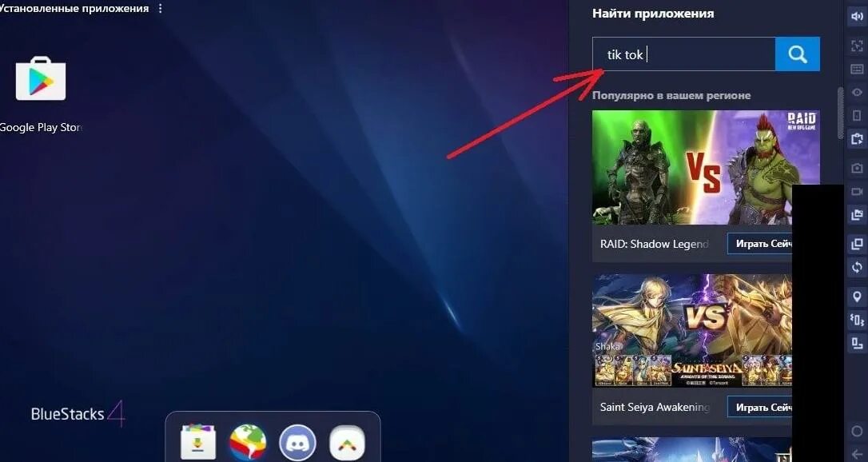This screenshot has width=868, height=462.
Task: Click the shake device icon in sidebar
Action: point(856,320)
